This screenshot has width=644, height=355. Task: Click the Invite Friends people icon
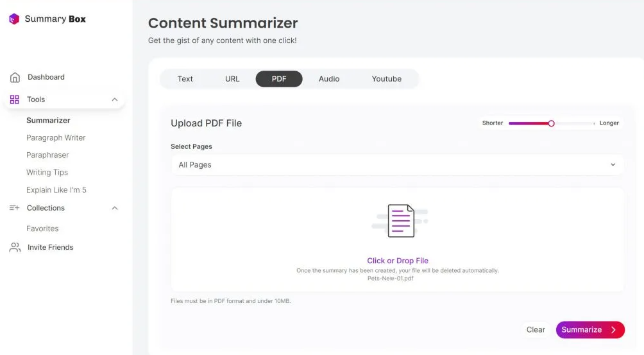click(x=15, y=247)
